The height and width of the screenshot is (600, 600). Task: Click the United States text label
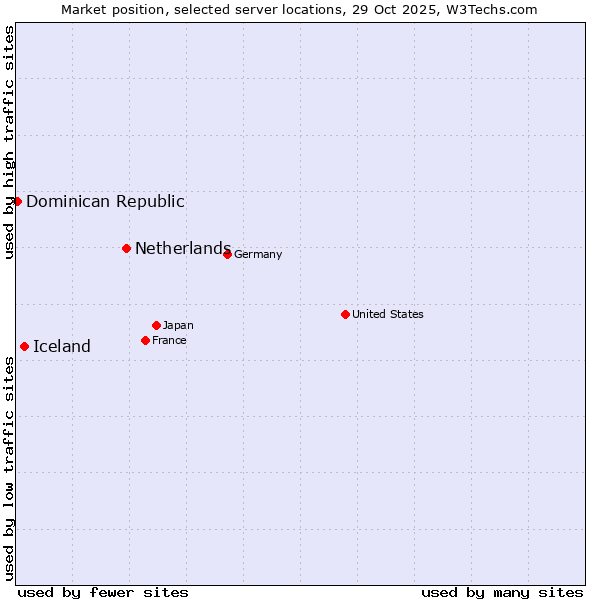click(x=387, y=314)
